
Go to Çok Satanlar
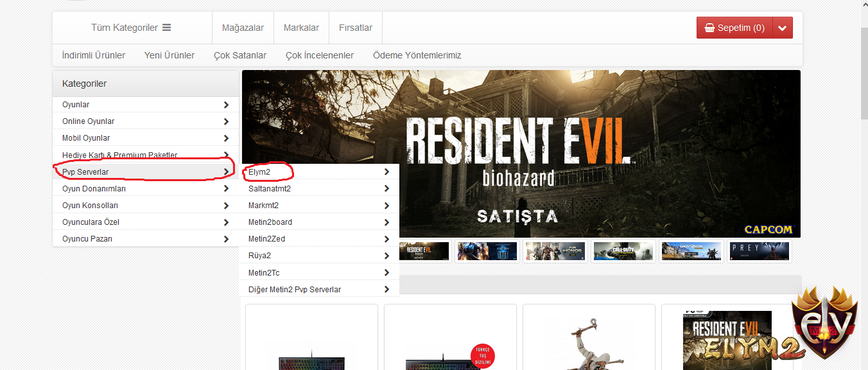click(x=240, y=55)
